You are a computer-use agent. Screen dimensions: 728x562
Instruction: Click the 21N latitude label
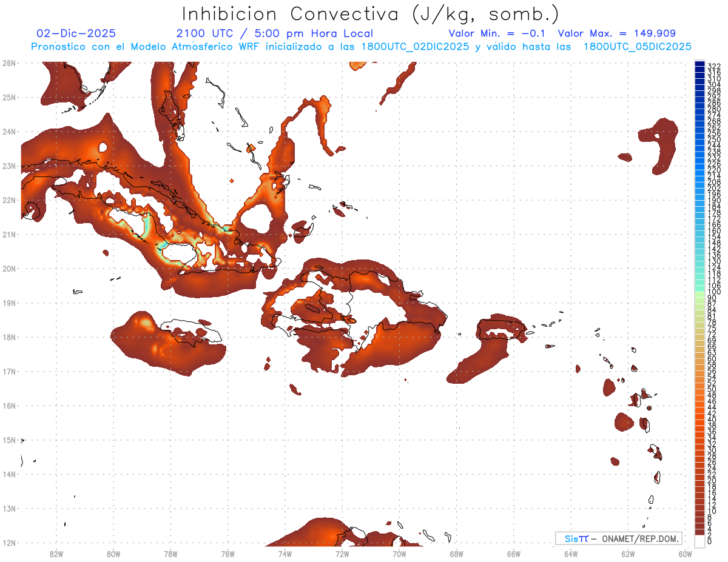coord(8,234)
